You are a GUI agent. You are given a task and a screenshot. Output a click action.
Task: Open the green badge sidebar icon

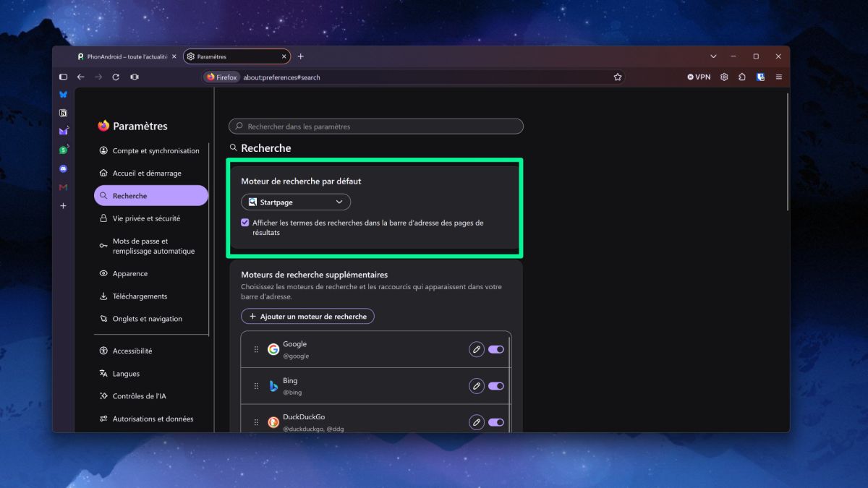tap(63, 150)
